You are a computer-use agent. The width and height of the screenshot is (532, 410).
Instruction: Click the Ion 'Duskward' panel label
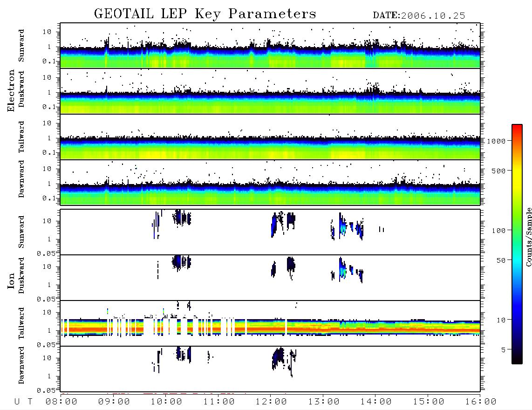tap(21, 275)
